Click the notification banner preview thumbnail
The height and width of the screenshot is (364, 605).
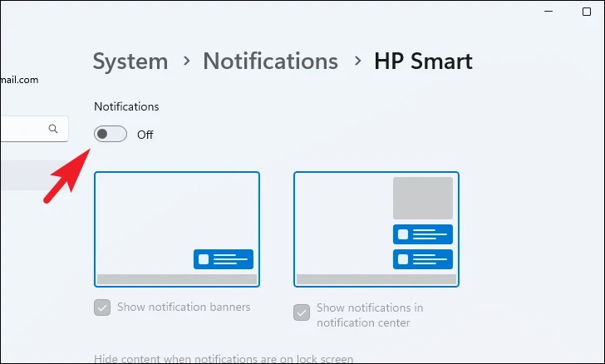(x=177, y=229)
